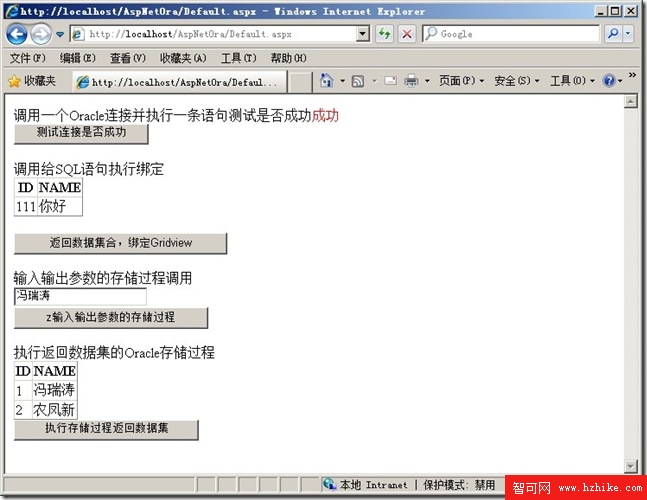This screenshot has width=647, height=500.
Task: Click the scrollbar up arrow
Action: point(631,101)
